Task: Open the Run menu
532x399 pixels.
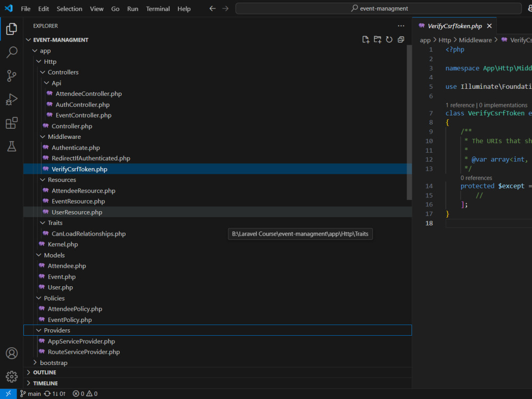Action: [x=132, y=9]
